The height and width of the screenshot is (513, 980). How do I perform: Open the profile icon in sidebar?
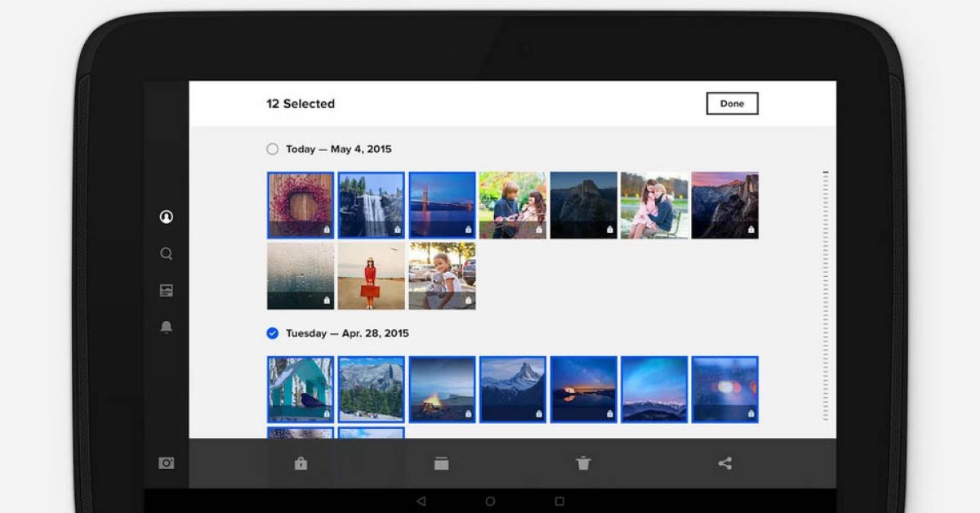[167, 217]
